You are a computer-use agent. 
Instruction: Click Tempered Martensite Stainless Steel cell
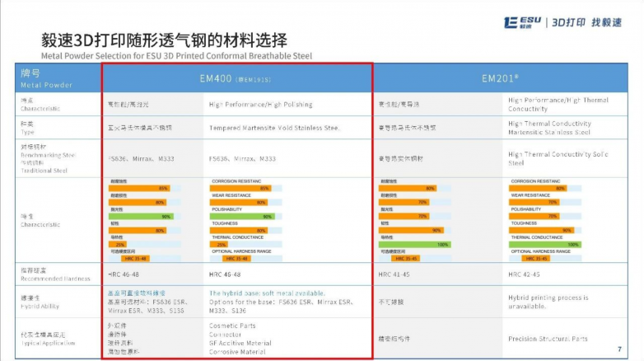[x=274, y=128]
